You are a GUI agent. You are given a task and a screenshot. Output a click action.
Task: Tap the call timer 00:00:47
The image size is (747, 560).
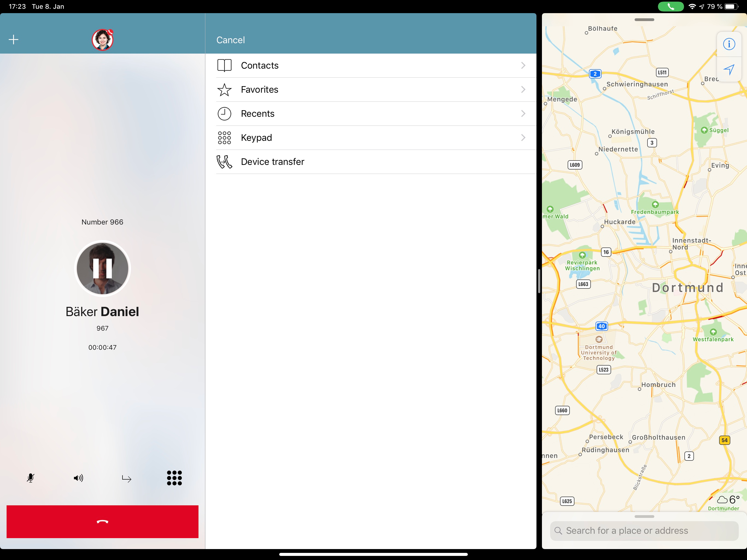tap(102, 347)
